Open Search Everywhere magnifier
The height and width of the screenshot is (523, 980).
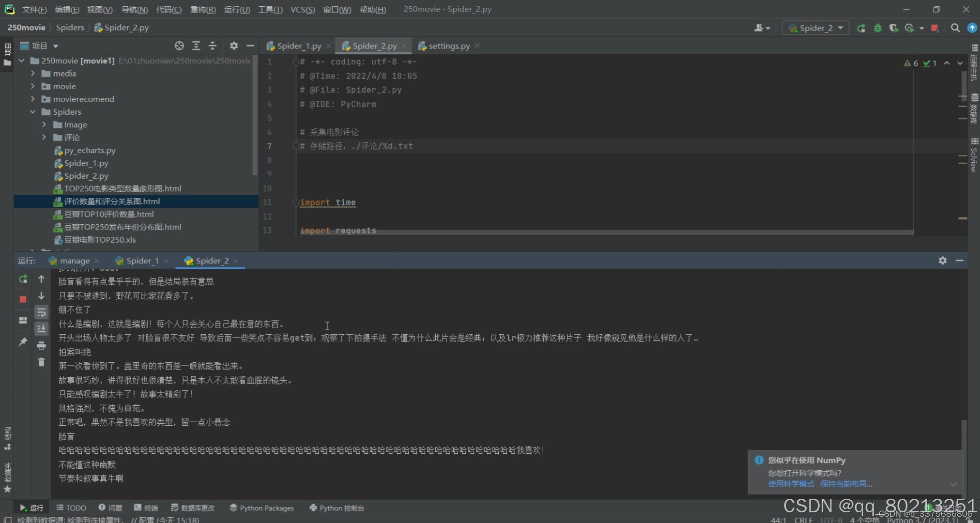(955, 28)
